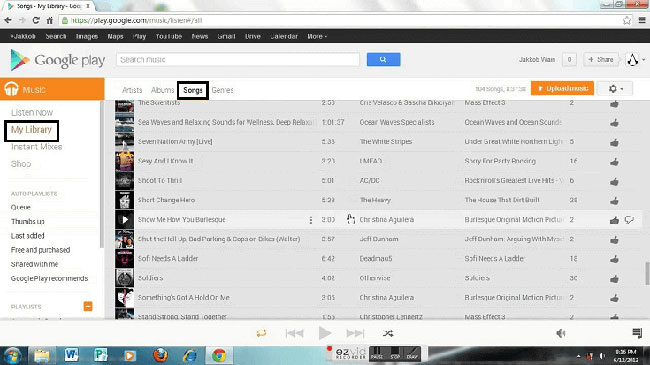The width and height of the screenshot is (650, 365).
Task: Click the orange Music headphones header
Action: pos(52,89)
